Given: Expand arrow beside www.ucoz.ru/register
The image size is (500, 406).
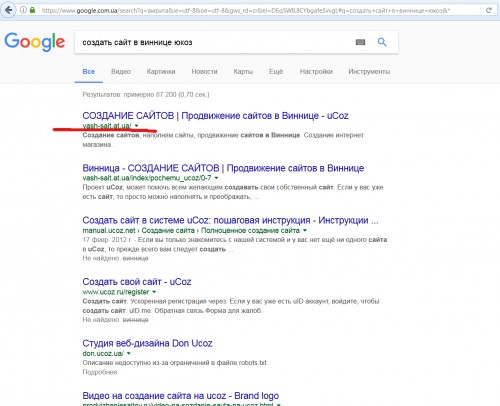Looking at the screenshot, I should coord(154,292).
